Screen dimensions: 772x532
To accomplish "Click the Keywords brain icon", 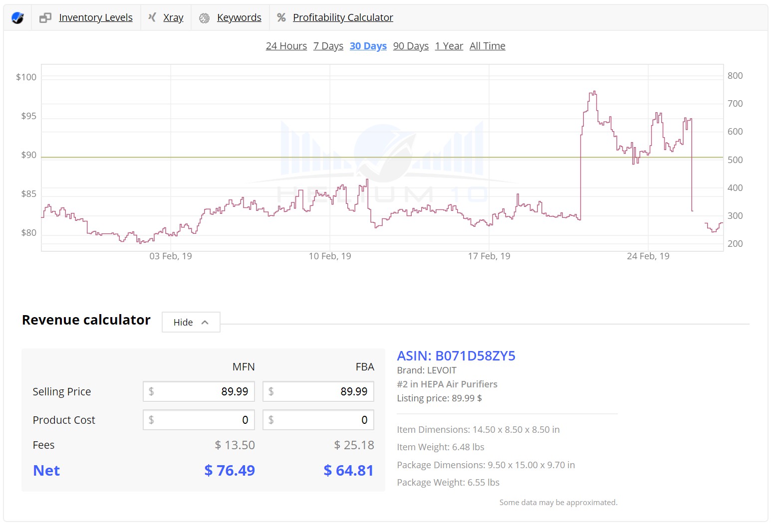I will pyautogui.click(x=204, y=18).
